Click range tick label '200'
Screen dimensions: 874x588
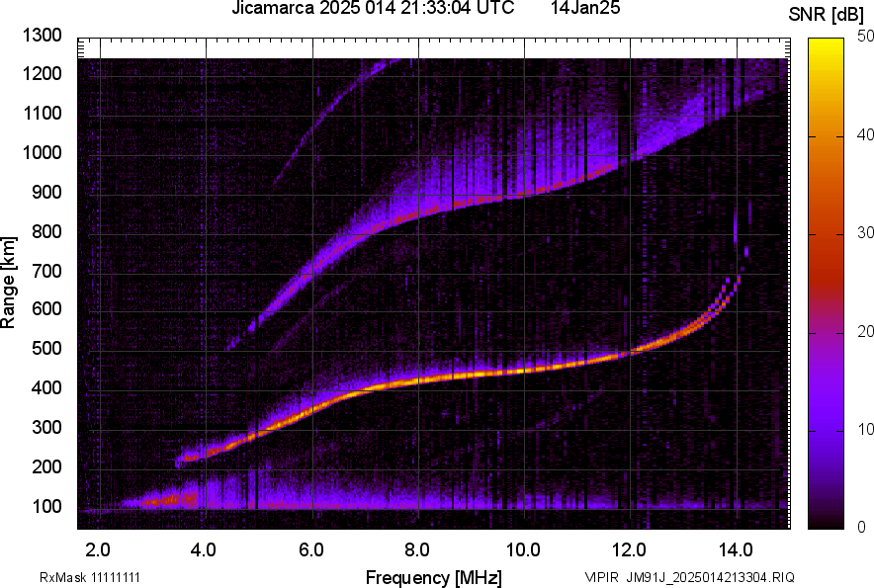click(46, 466)
